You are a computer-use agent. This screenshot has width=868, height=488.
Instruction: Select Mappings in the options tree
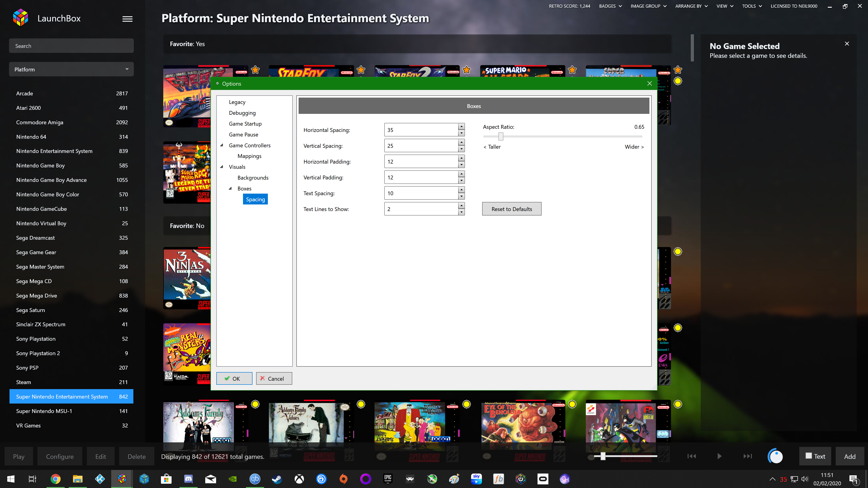[249, 156]
